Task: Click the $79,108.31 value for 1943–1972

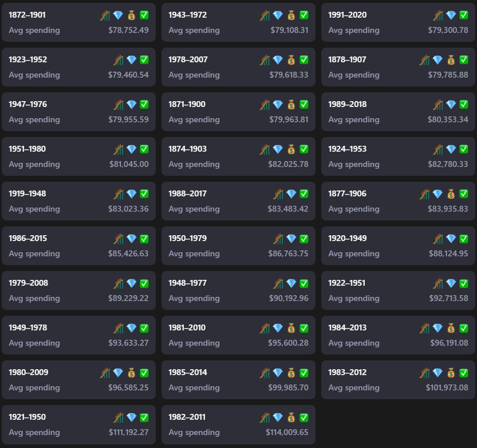Action: [289, 30]
